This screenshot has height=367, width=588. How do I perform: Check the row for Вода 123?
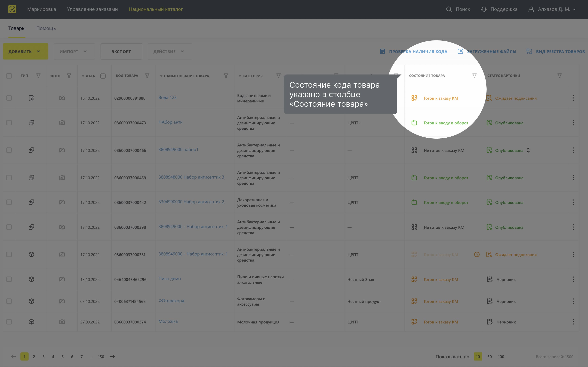click(9, 98)
